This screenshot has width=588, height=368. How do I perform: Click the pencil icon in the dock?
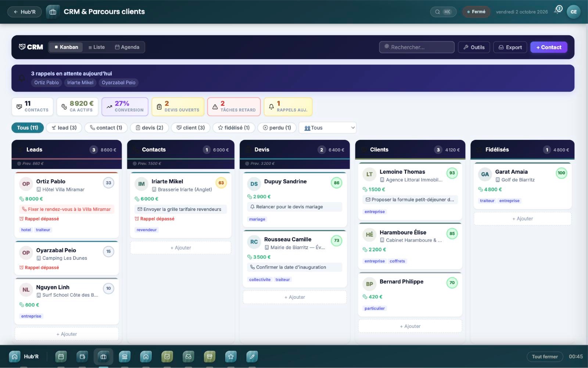[x=252, y=357]
